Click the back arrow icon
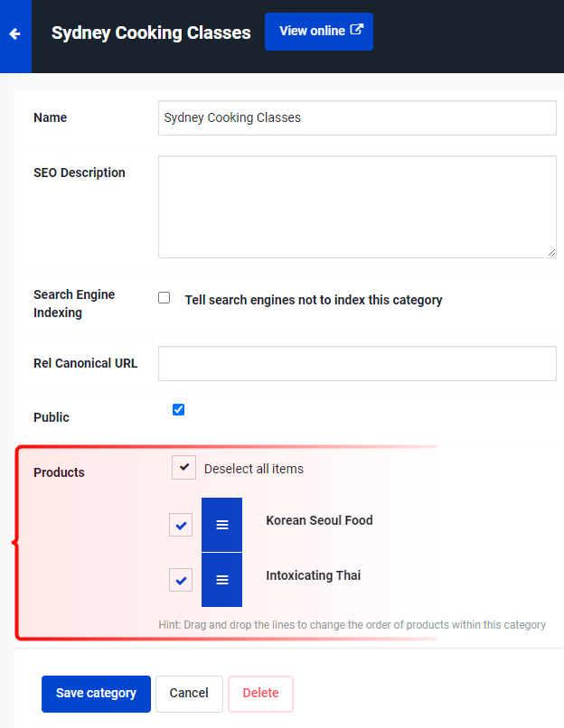The height and width of the screenshot is (728, 564). [14, 34]
